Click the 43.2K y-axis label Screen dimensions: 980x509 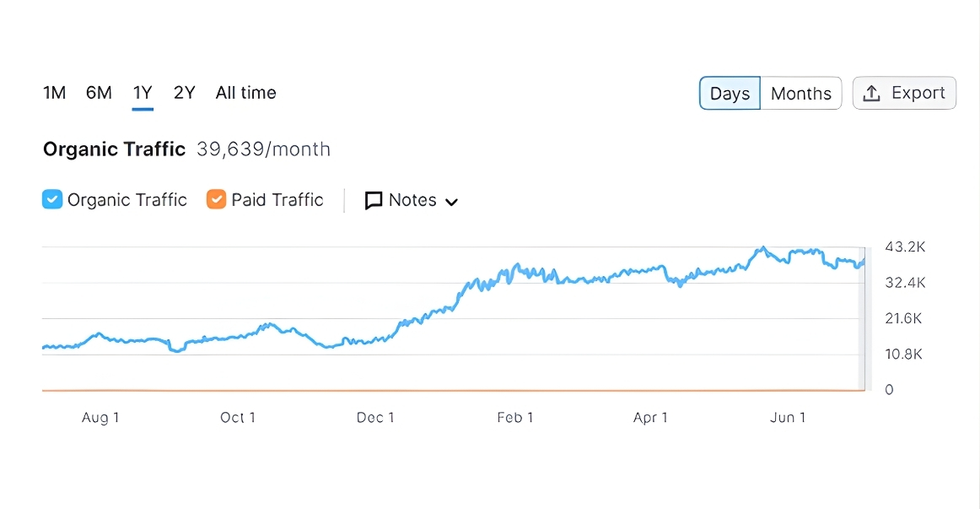click(x=905, y=247)
